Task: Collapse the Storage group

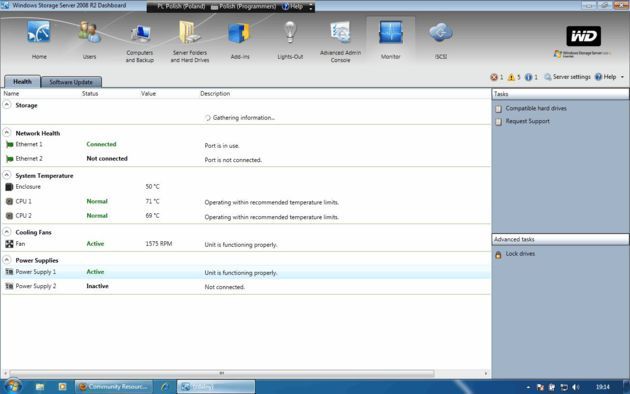Action: (7, 105)
